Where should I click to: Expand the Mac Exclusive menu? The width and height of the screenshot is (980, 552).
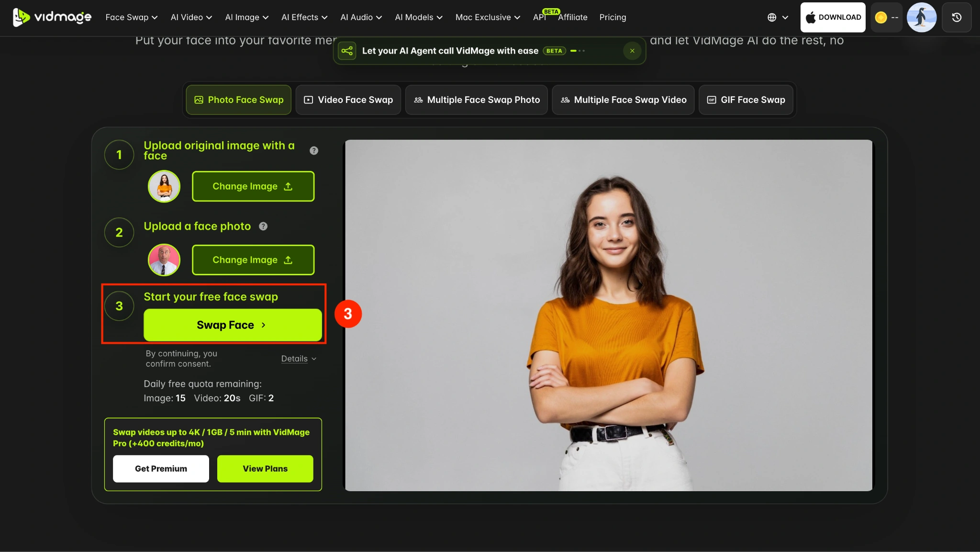488,17
